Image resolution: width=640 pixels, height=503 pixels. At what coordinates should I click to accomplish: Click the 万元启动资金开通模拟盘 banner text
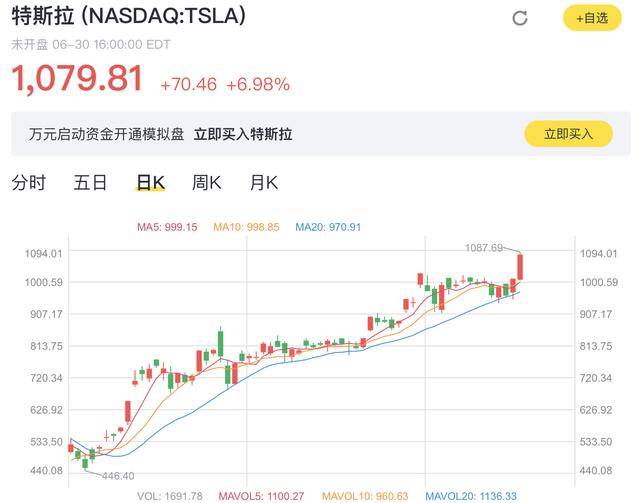107,134
